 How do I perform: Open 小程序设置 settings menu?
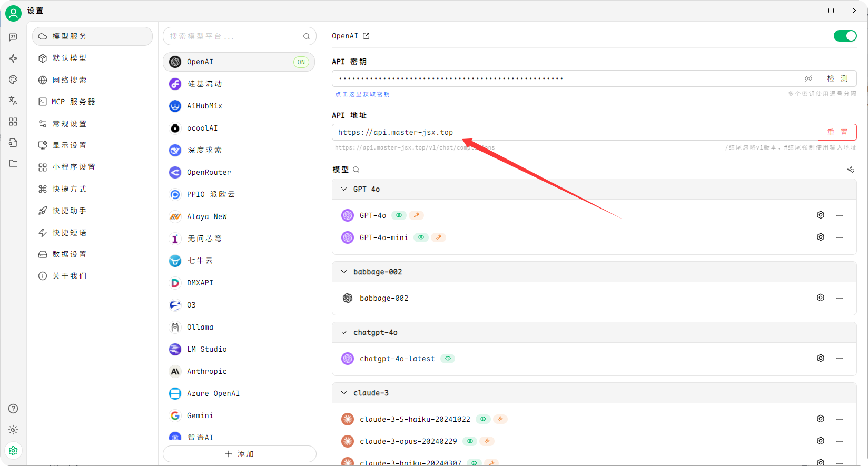coord(92,167)
